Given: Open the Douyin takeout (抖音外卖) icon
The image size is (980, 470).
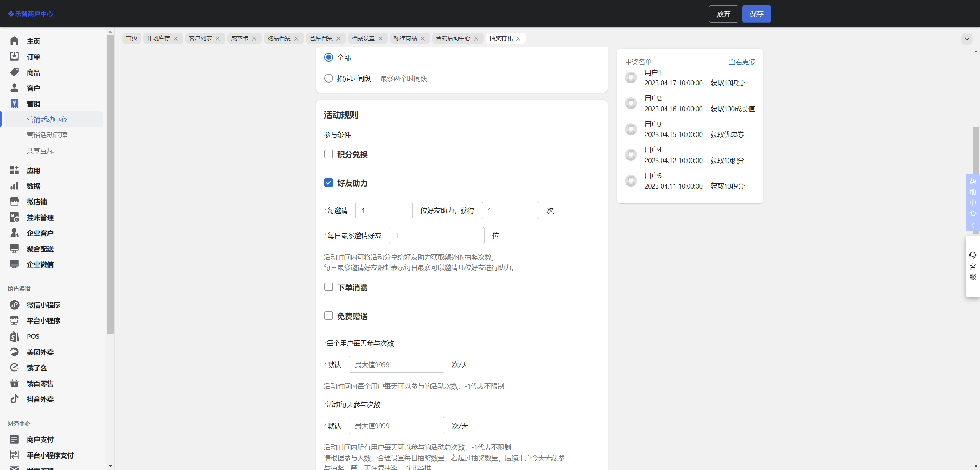Looking at the screenshot, I should pyautogui.click(x=14, y=399).
